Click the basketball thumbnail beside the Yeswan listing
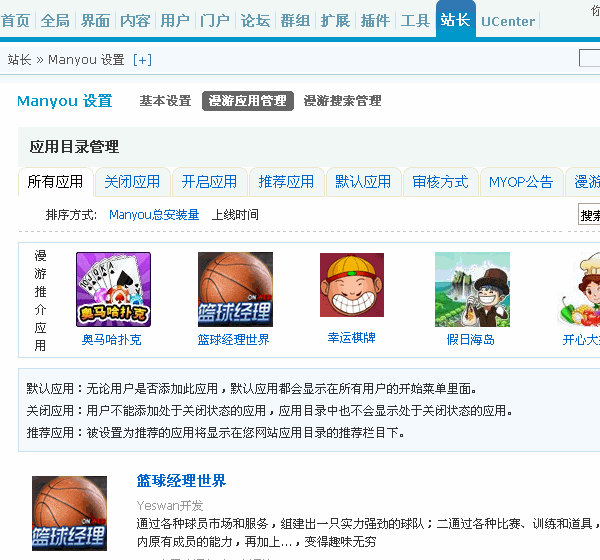This screenshot has height=560, width=600. tap(69, 513)
